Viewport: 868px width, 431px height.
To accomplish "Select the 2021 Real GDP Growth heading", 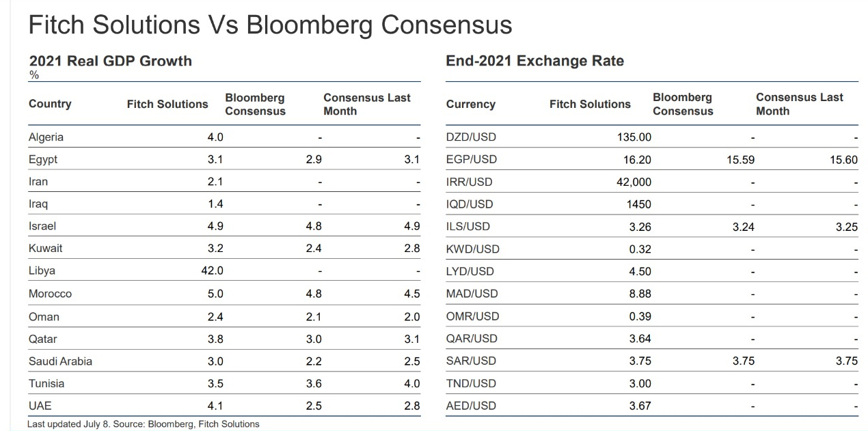I will tap(110, 61).
